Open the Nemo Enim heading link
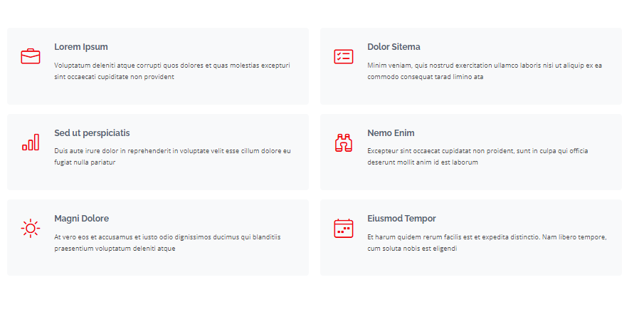Image resolution: width=644 pixels, height=312 pixels. click(391, 133)
